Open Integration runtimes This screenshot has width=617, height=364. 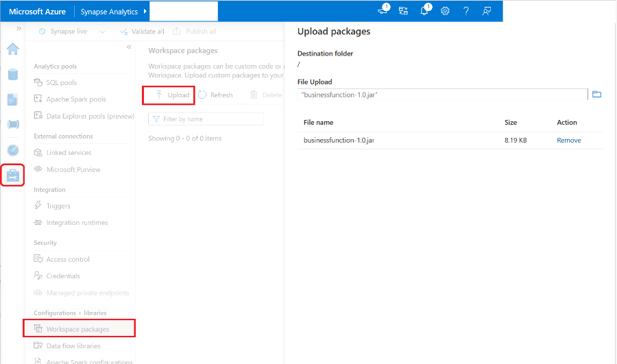click(77, 223)
